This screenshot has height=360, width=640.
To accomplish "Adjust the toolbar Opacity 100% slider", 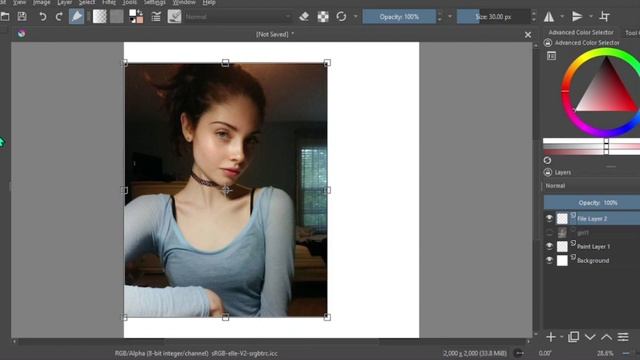I will click(x=399, y=17).
